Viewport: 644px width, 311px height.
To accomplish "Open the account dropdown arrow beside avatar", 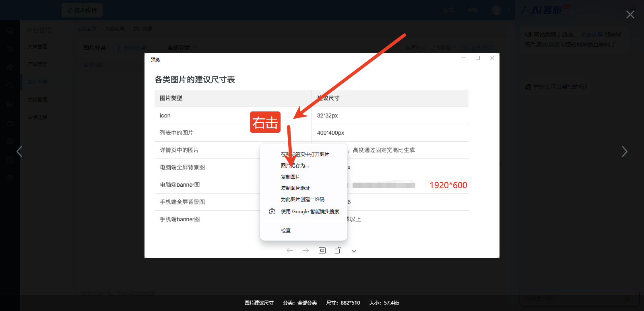I will 509,10.
